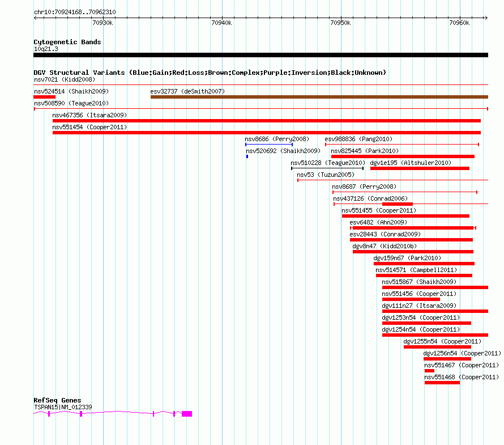Click the black 10q21.3 cytogenetic band bar
504x445 pixels.
point(260,55)
